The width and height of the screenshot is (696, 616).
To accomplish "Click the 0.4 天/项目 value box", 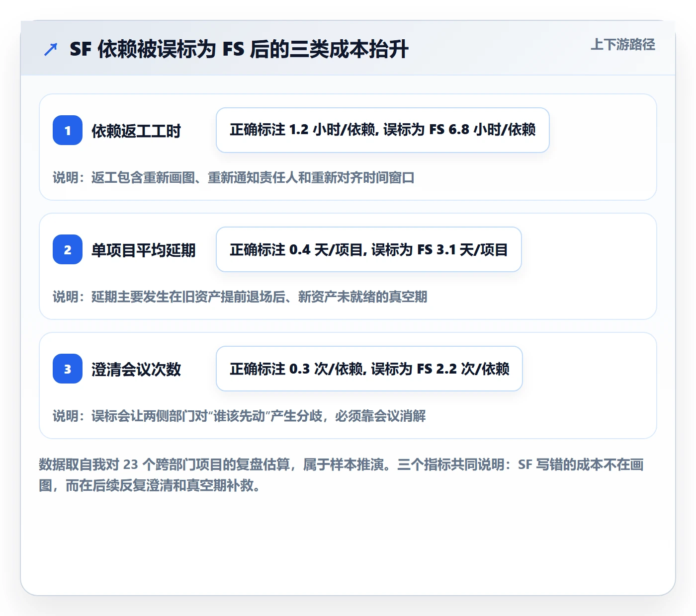I will (x=369, y=249).
